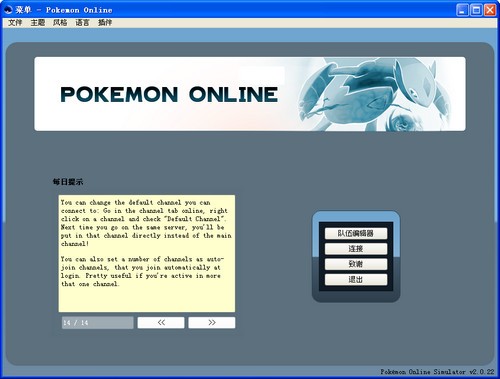The height and width of the screenshot is (379, 500).
Task: Show next tip with >> button
Action: coord(212,322)
